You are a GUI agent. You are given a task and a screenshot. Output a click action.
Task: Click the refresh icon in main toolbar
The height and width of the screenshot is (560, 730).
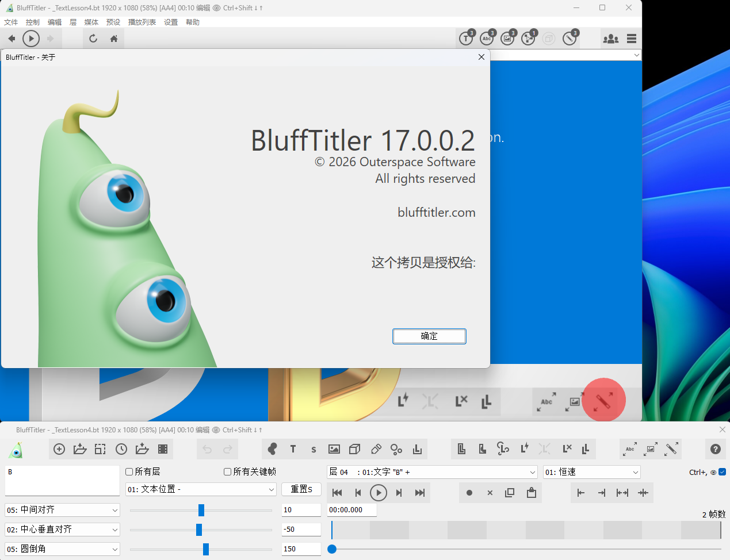pyautogui.click(x=93, y=39)
